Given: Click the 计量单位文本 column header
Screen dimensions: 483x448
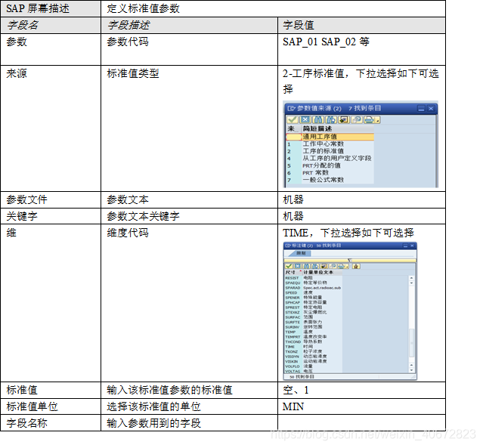Looking at the screenshot, I should click(323, 272).
